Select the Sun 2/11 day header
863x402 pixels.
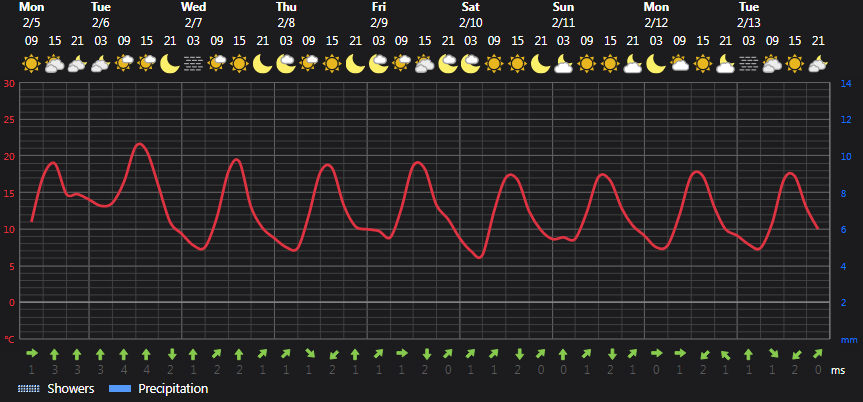563,15
